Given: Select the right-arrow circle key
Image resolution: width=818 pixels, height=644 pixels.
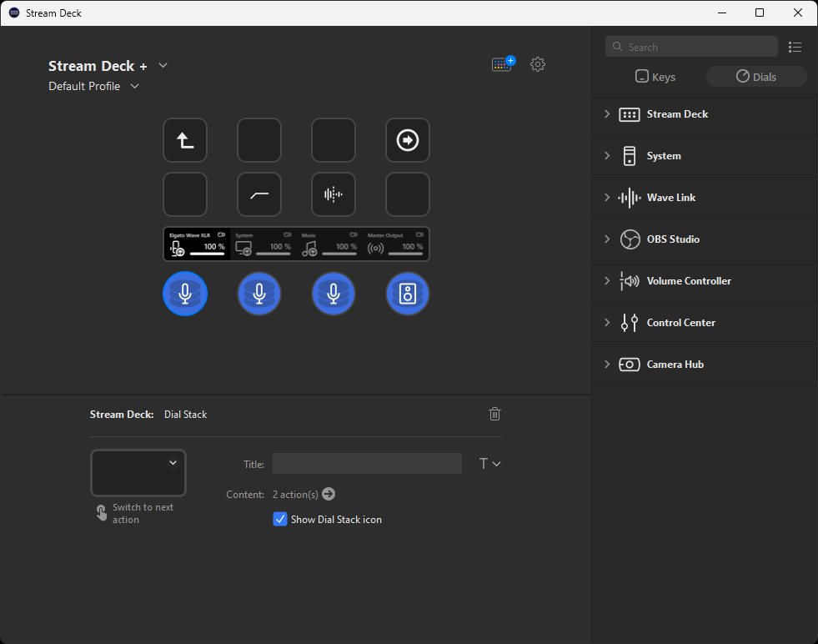Looking at the screenshot, I should pos(407,140).
